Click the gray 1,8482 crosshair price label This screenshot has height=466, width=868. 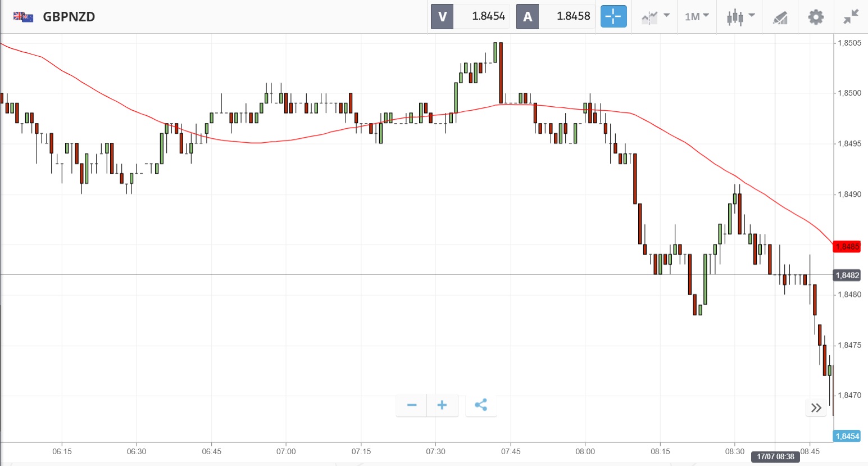click(x=847, y=275)
